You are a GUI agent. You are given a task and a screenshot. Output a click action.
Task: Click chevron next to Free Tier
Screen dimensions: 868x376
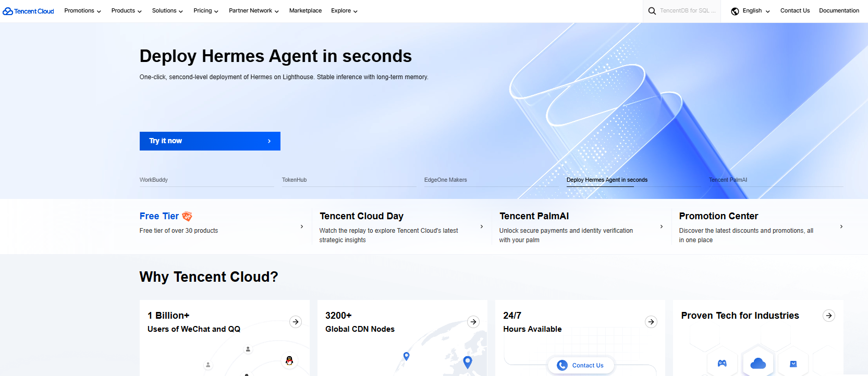(302, 227)
